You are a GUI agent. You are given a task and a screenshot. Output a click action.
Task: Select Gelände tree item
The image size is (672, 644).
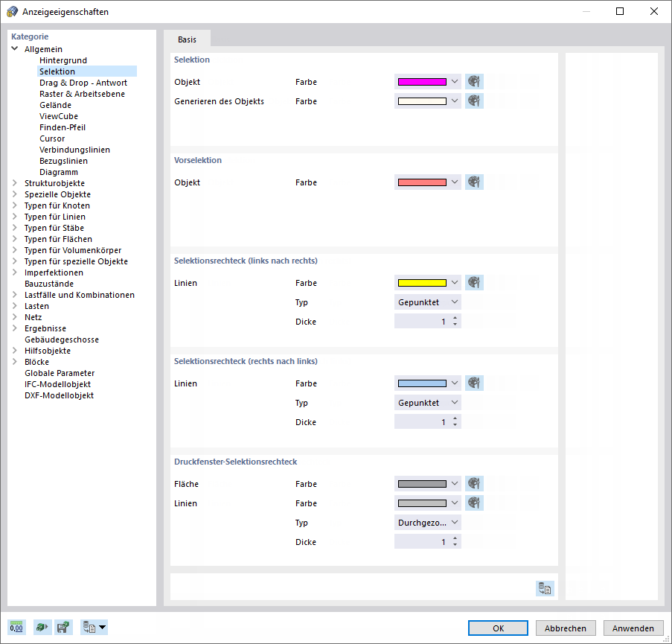click(55, 105)
